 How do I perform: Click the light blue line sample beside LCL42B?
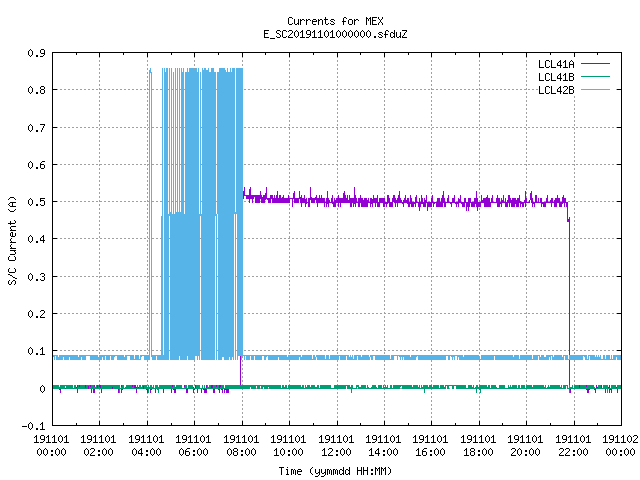595,90
